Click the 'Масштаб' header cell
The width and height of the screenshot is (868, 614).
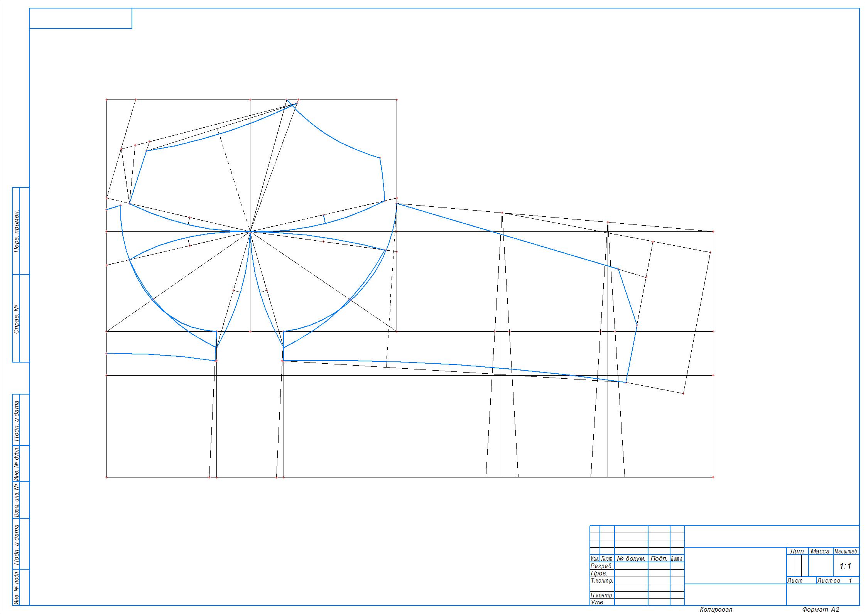coord(846,551)
